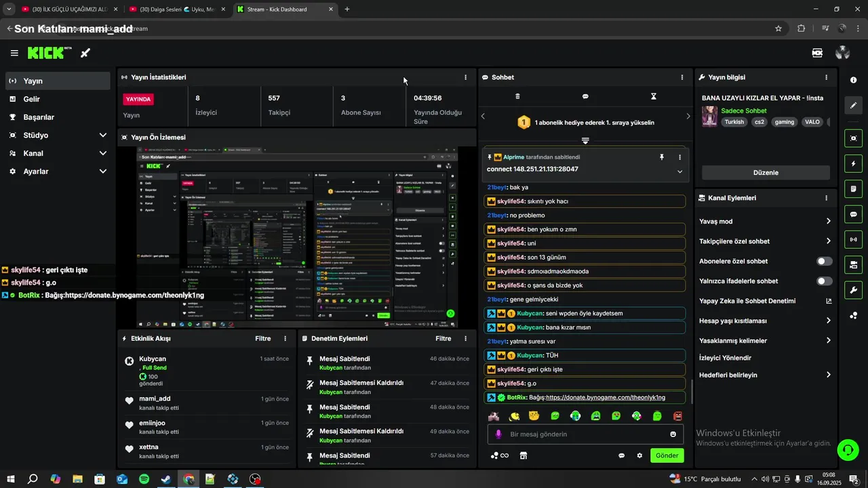The image size is (868, 488).
Task: Open the donate.bynogame.com link in chat
Action: [x=606, y=397]
